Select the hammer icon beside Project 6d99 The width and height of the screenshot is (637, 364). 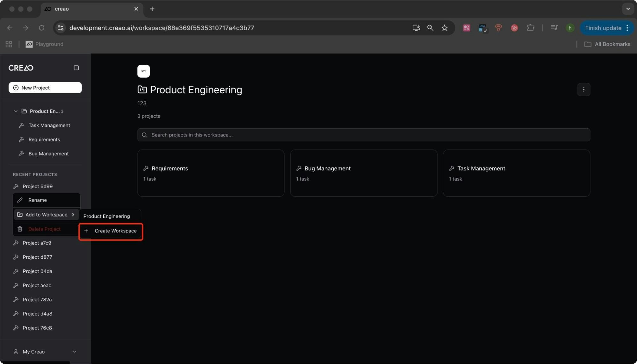click(16, 186)
